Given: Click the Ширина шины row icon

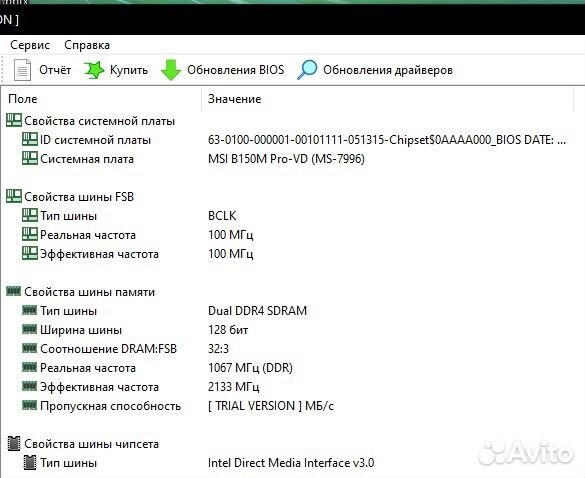Looking at the screenshot, I should [30, 329].
